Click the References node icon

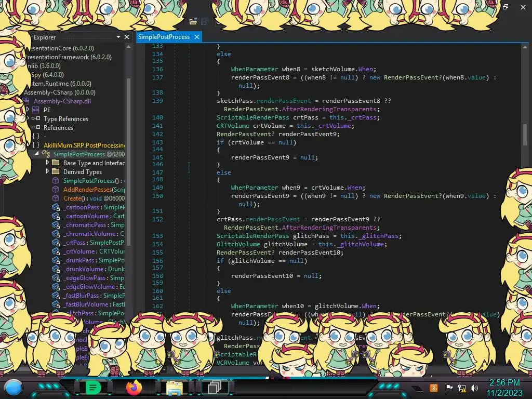tap(36, 127)
